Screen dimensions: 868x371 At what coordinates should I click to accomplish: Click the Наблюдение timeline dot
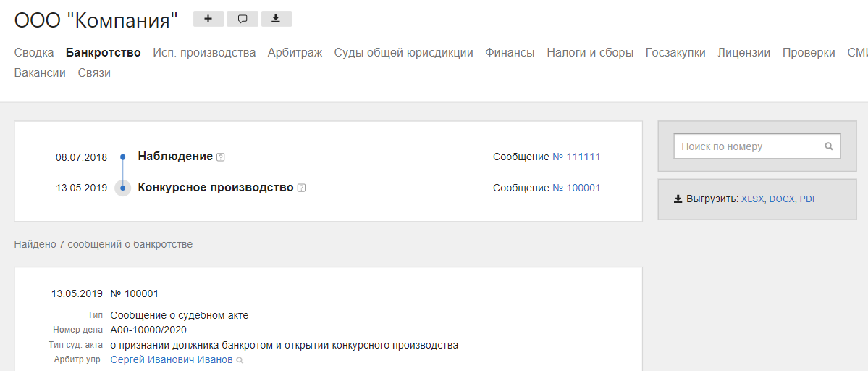[x=123, y=157]
